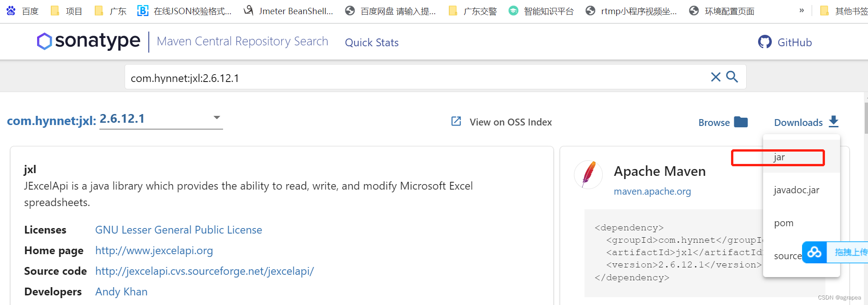This screenshot has height=305, width=868.
Task: Click developer Andy Khan link
Action: click(121, 292)
